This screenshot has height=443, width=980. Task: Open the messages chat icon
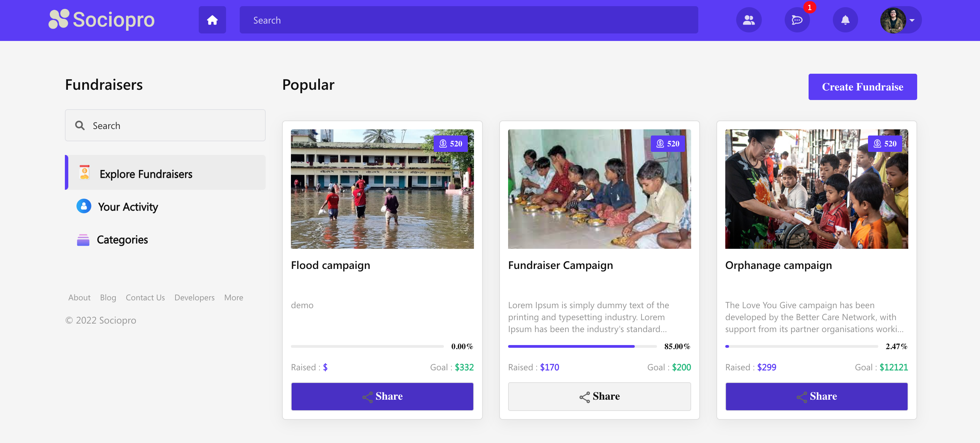(x=797, y=20)
